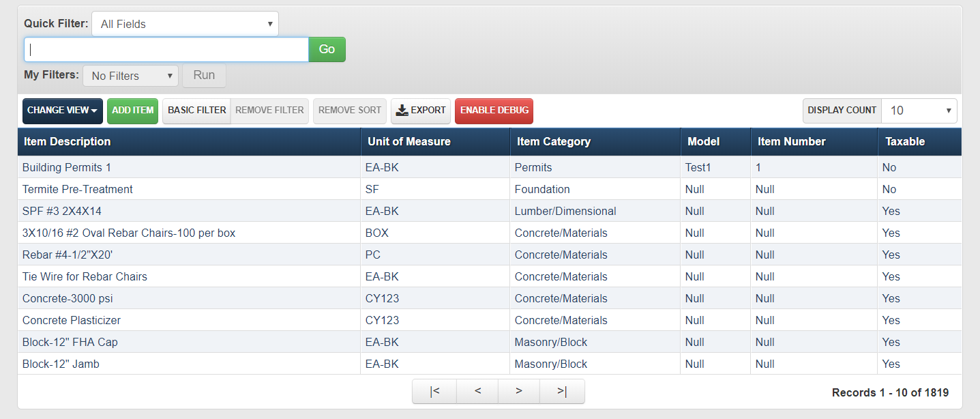This screenshot has width=980, height=419.
Task: Expand the My Filters dropdown
Action: pos(130,76)
